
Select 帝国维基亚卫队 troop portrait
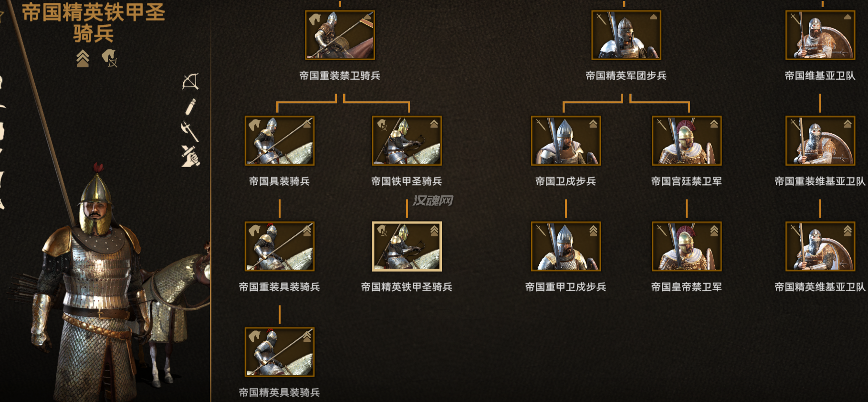(x=820, y=35)
